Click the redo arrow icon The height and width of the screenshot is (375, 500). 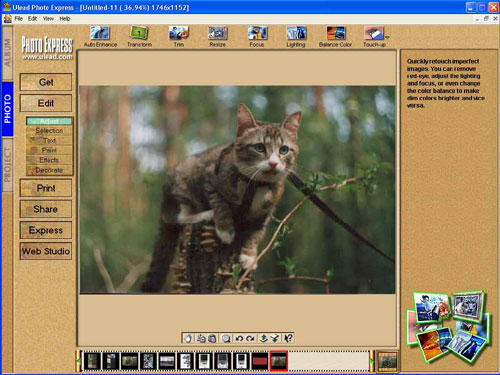point(250,338)
